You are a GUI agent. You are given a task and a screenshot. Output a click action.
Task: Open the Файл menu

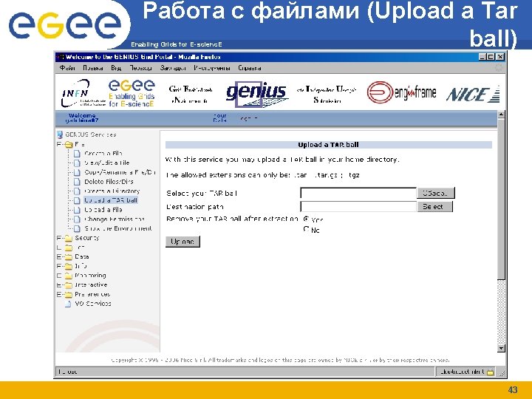[x=67, y=68]
